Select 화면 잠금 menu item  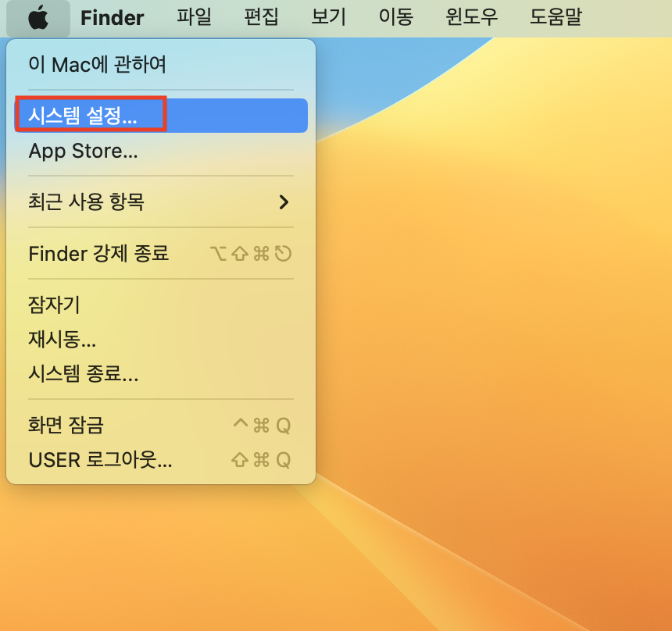click(x=161, y=425)
